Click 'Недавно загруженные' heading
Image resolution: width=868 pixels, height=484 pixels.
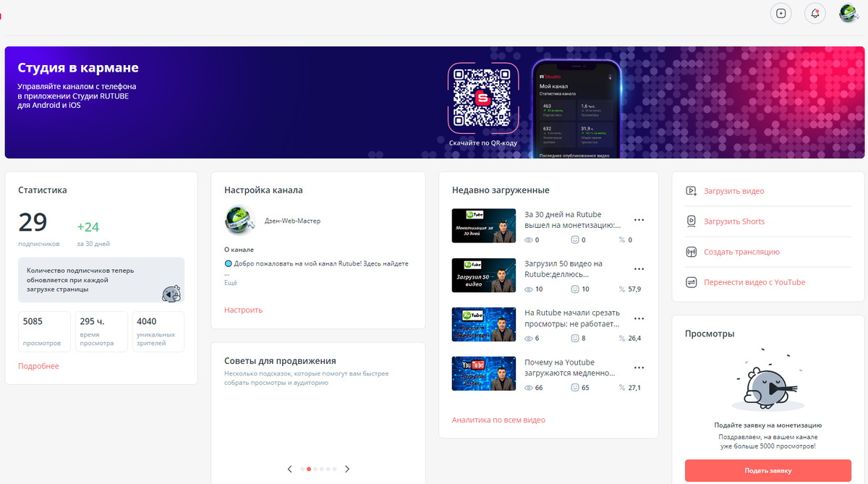pos(501,190)
